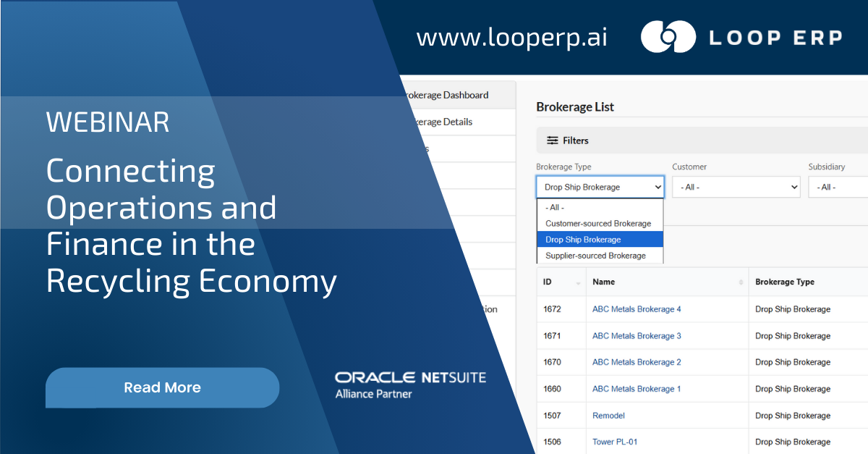Click ID cell 1506
Screen dimensions: 868x454
coord(553,442)
